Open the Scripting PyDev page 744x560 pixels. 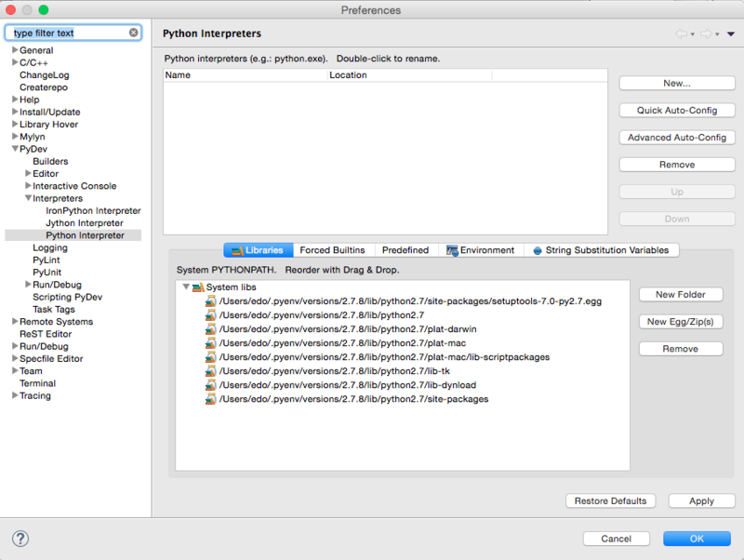pos(67,297)
